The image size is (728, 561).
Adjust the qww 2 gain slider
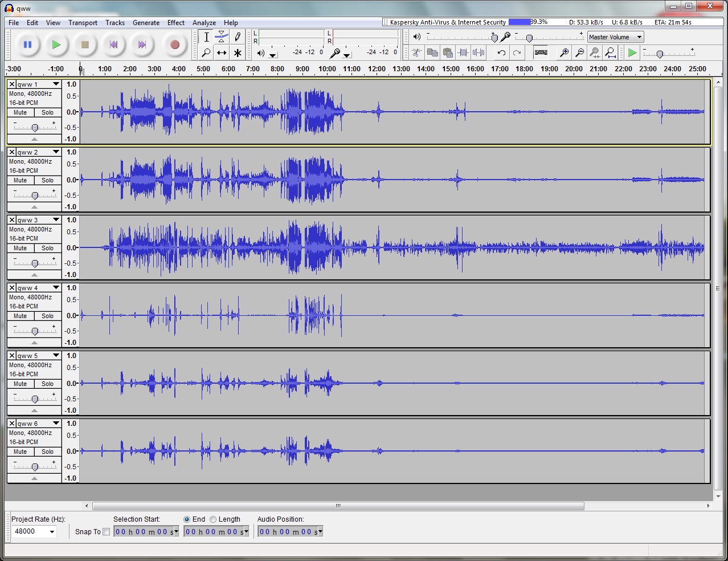click(34, 194)
